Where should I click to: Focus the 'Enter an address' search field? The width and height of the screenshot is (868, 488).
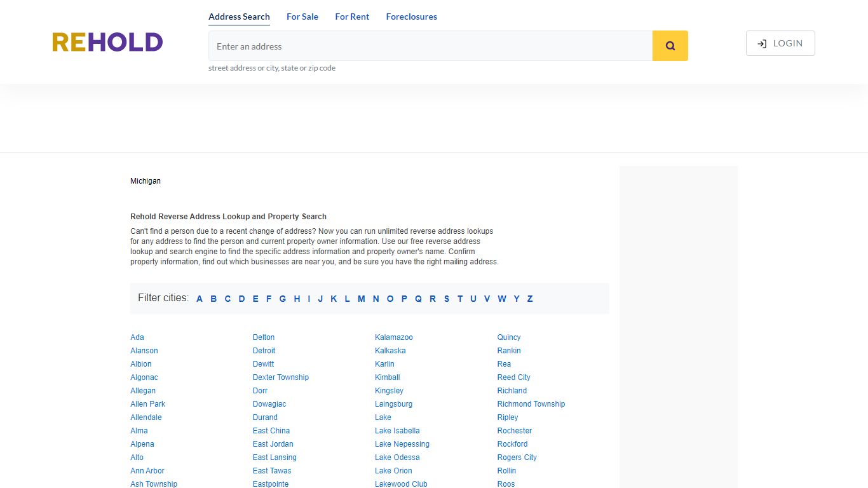pyautogui.click(x=430, y=46)
